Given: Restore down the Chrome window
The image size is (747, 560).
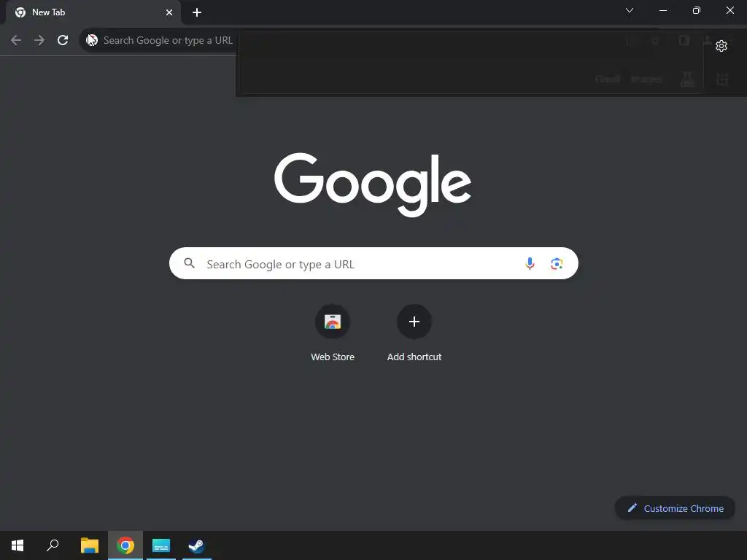Looking at the screenshot, I should coord(697,10).
